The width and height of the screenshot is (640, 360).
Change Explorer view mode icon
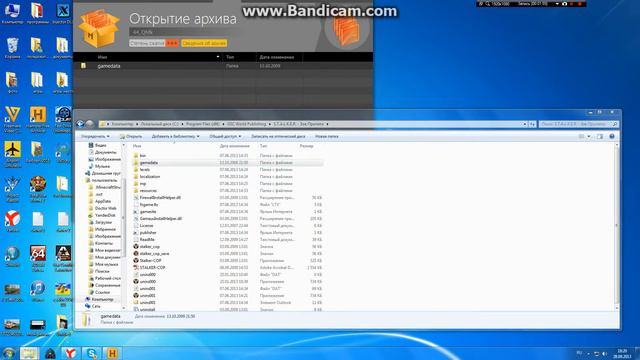pos(581,136)
